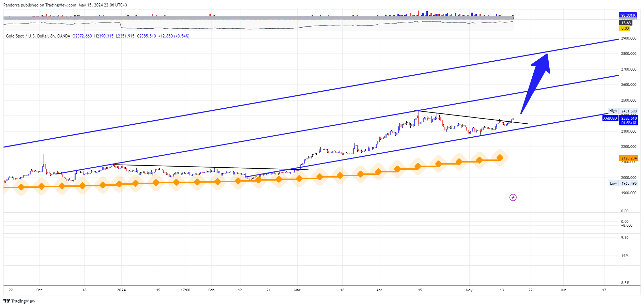The image size is (644, 307).
Task: Click the 2300.000 price axis label
Action: 629,131
